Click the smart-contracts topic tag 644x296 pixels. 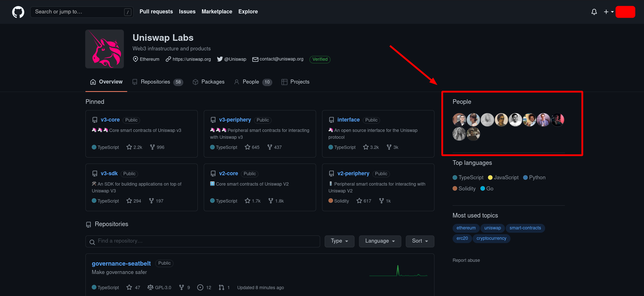point(525,228)
